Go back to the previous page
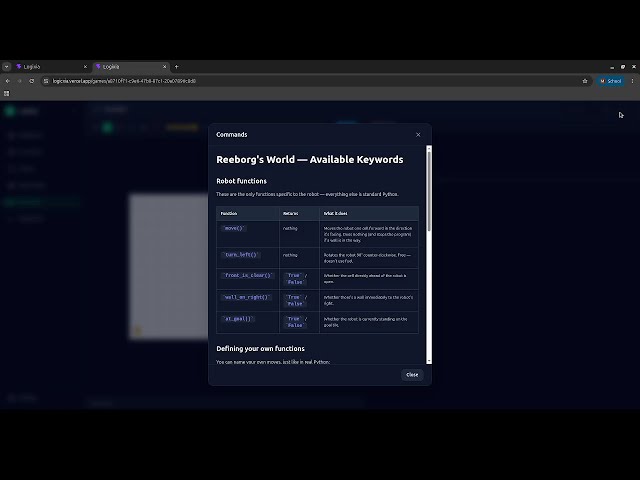 pyautogui.click(x=8, y=81)
